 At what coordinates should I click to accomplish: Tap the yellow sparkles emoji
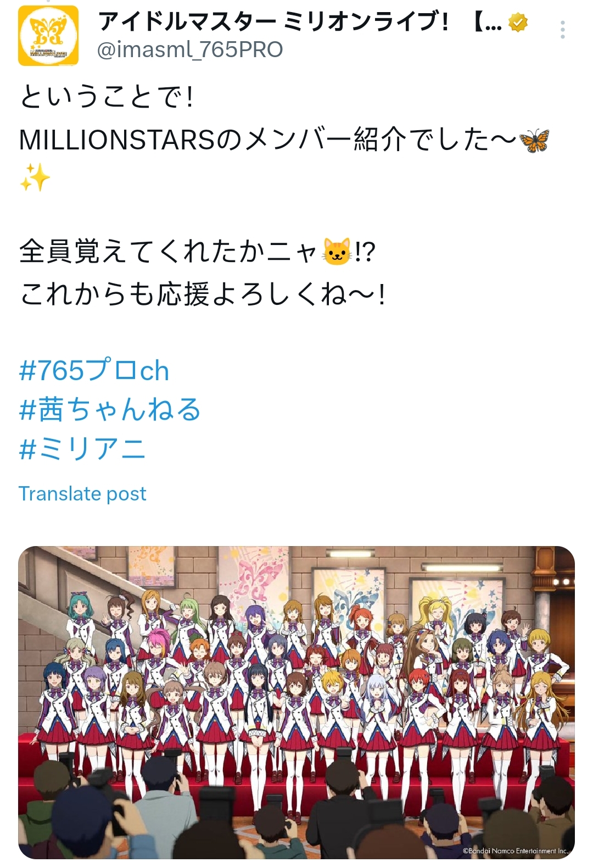coord(35,177)
